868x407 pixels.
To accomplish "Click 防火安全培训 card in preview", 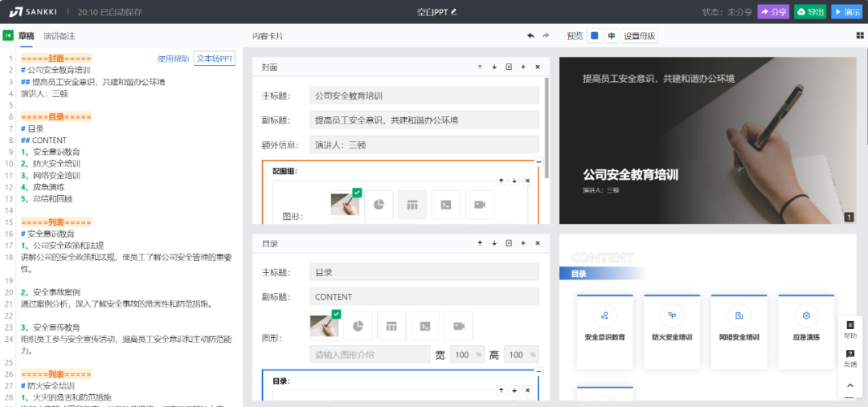I will click(x=672, y=332).
